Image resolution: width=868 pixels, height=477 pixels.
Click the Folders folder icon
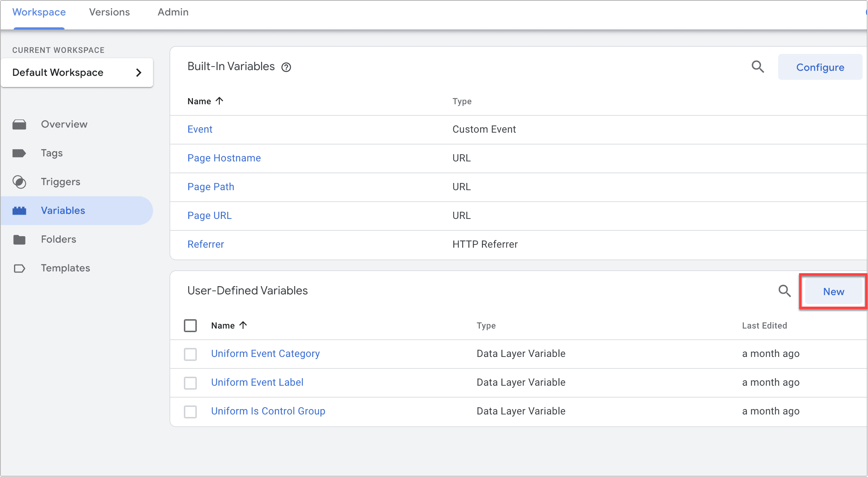(19, 239)
